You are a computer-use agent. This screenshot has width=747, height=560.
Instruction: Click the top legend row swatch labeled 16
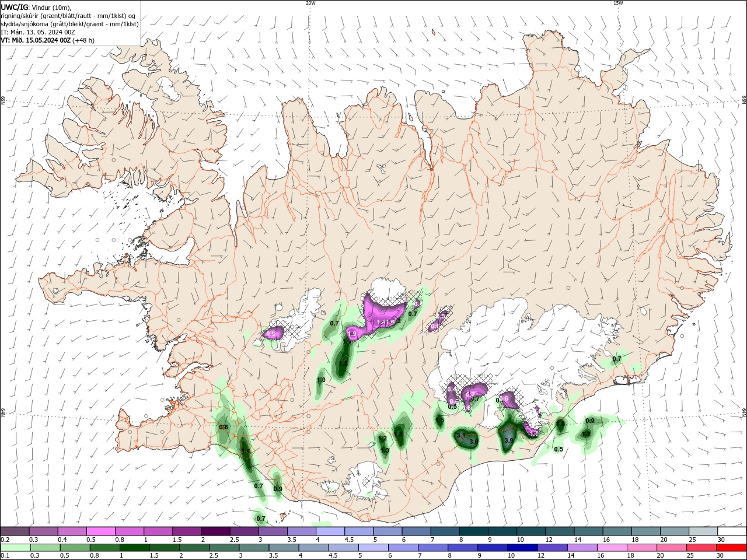tap(617, 531)
